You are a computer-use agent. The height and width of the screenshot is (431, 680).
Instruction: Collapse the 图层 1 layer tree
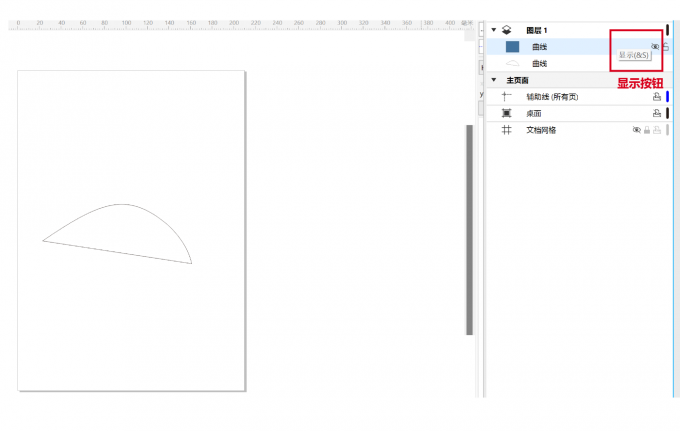point(493,30)
